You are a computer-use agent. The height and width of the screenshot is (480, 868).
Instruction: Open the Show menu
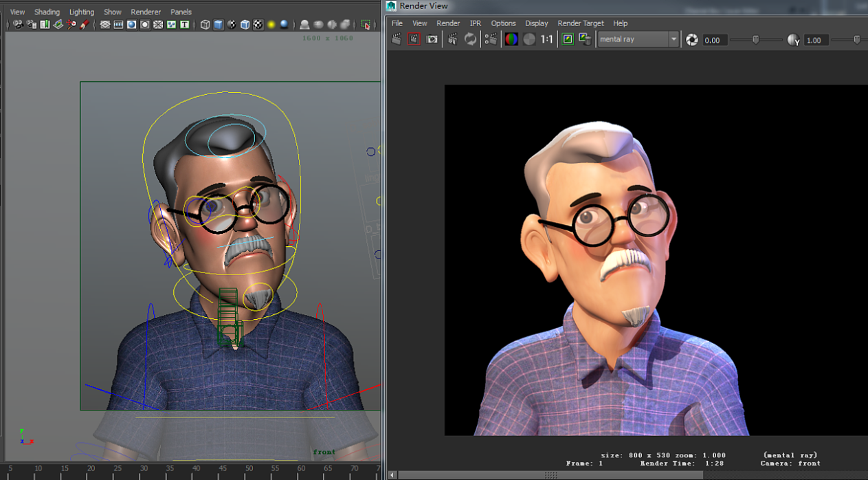point(113,12)
